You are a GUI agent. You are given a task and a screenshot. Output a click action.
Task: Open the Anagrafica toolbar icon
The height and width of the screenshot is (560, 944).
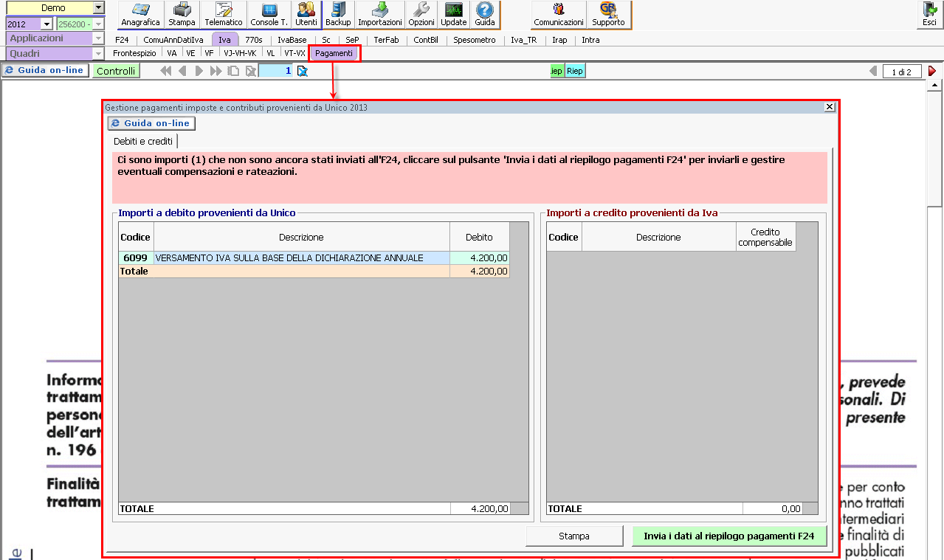point(140,14)
